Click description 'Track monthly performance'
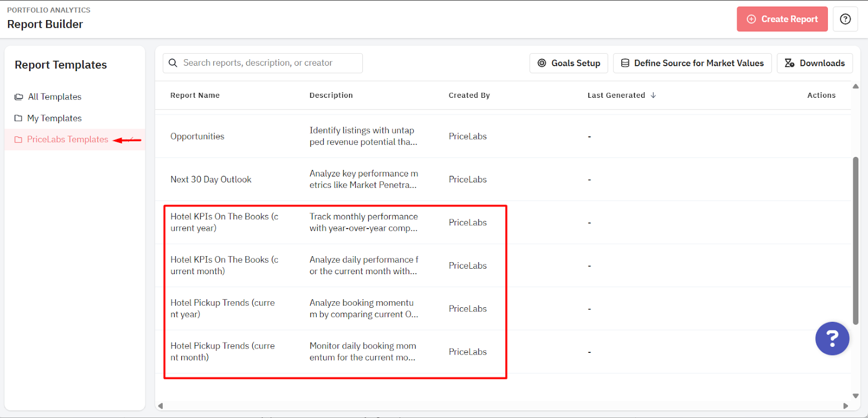The width and height of the screenshot is (868, 418). click(x=363, y=222)
